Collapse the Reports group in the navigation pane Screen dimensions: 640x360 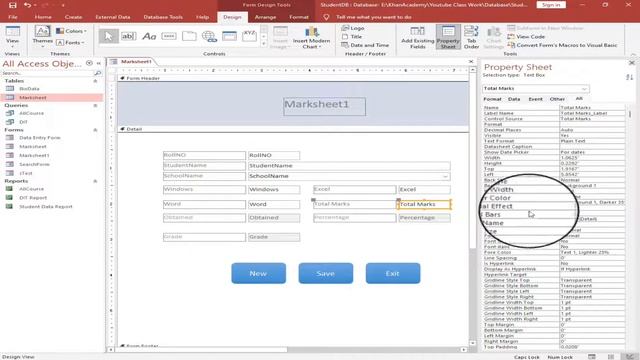pyautogui.click(x=96, y=181)
